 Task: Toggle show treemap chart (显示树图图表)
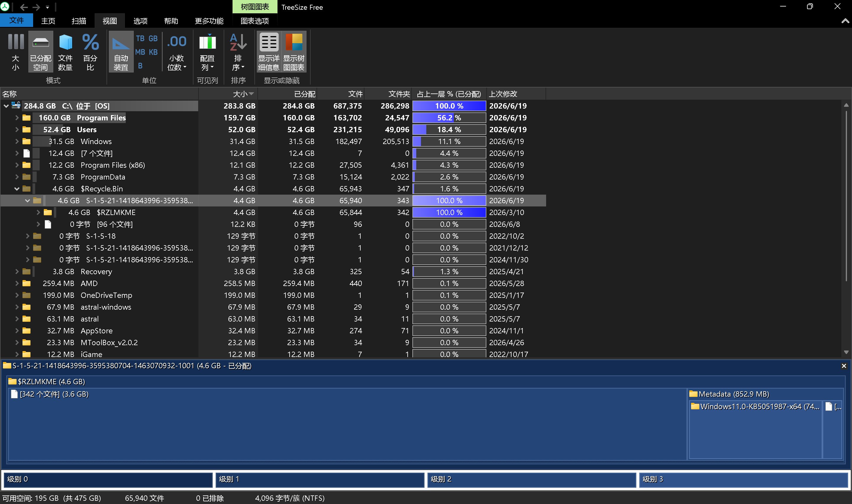tap(294, 52)
